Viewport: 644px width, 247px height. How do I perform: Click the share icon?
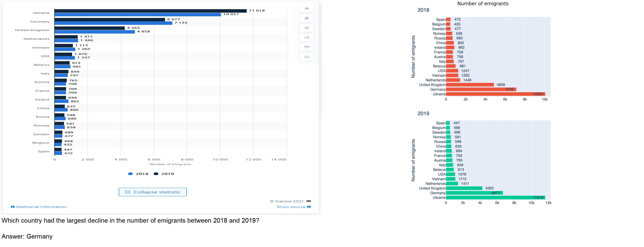click(x=307, y=37)
